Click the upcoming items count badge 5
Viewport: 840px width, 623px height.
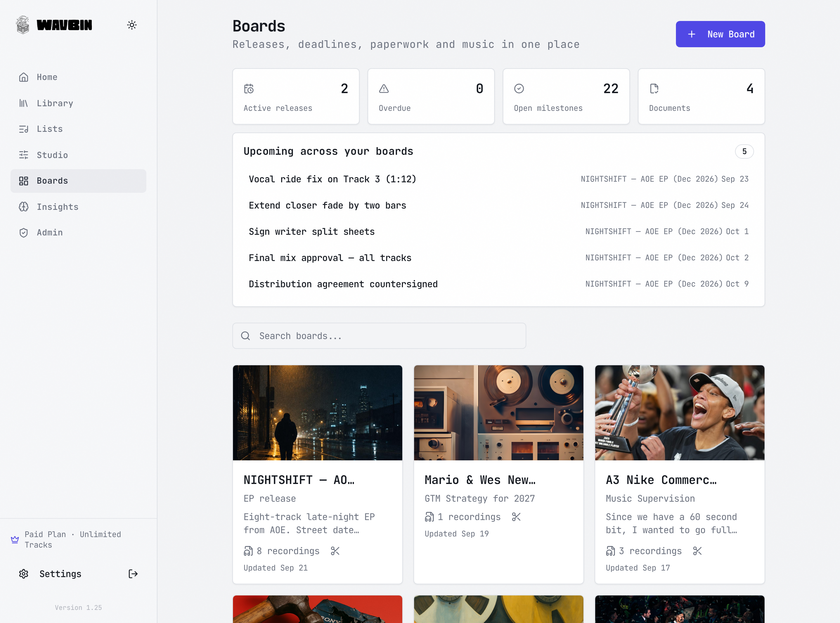[x=744, y=151]
